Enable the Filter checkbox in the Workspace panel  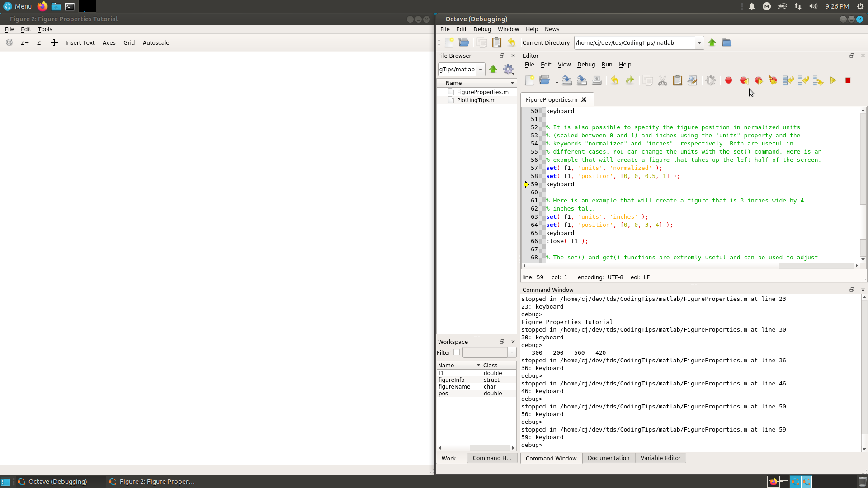point(457,352)
